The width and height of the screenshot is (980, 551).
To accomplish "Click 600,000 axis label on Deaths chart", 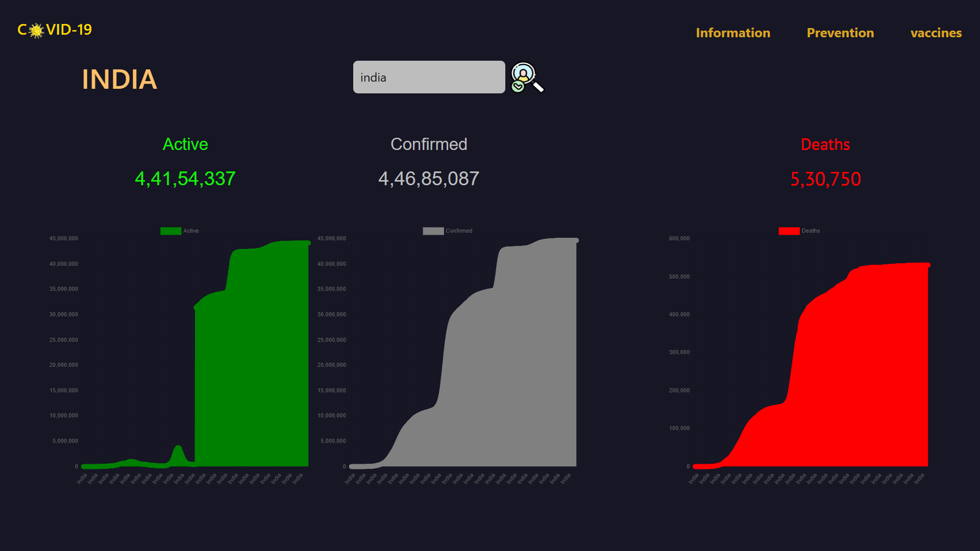I will click(x=679, y=238).
